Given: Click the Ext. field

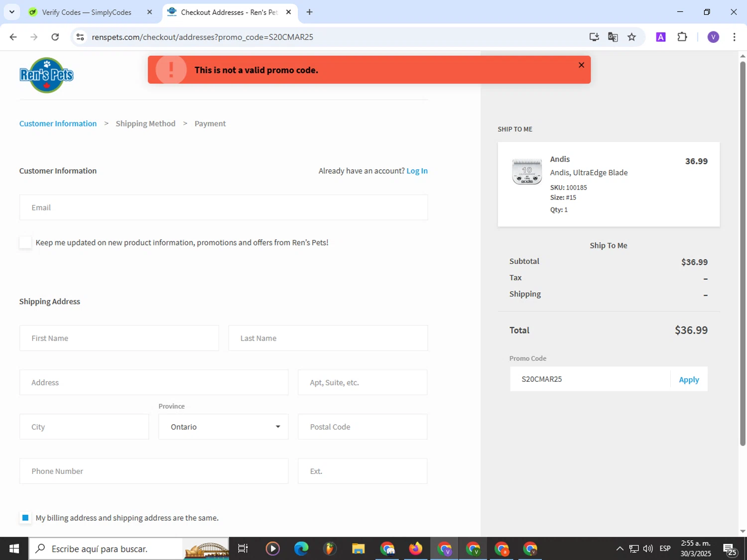Looking at the screenshot, I should click(x=363, y=471).
